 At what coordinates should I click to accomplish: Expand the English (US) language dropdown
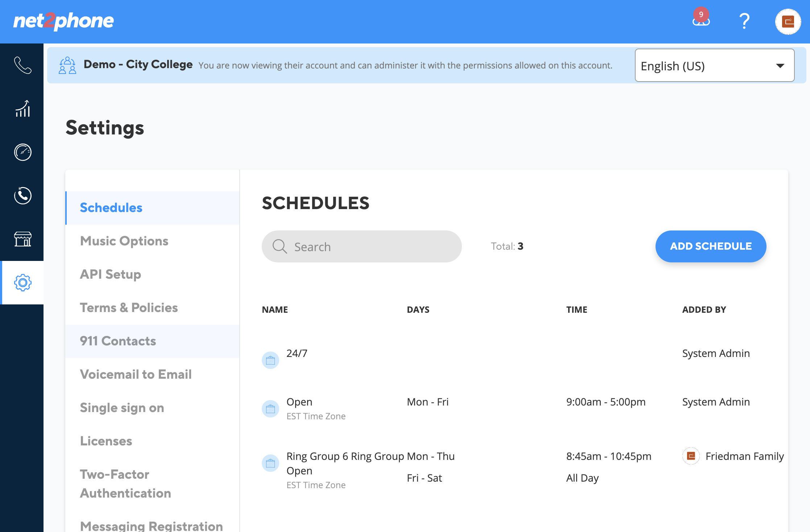714,66
